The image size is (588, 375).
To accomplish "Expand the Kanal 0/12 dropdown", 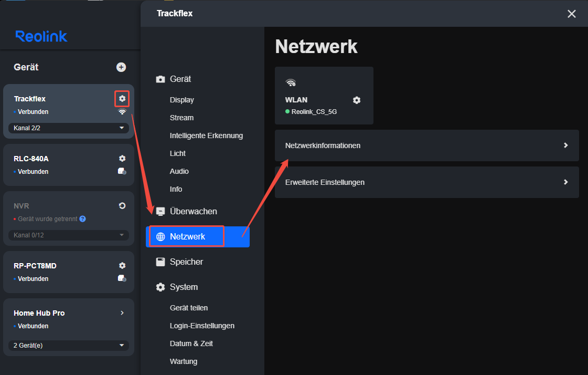I will tap(69, 235).
